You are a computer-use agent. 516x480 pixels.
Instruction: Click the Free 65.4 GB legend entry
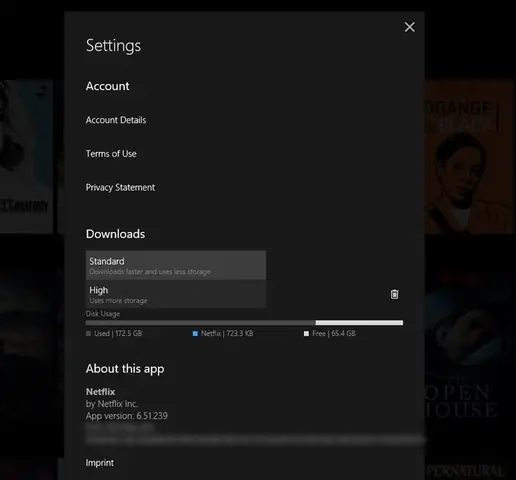(x=330, y=333)
